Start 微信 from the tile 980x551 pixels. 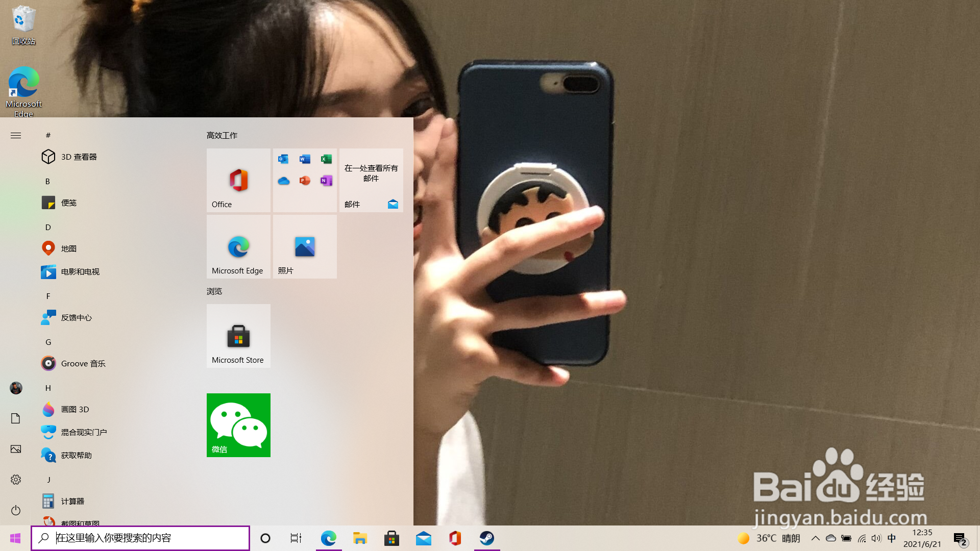click(238, 425)
